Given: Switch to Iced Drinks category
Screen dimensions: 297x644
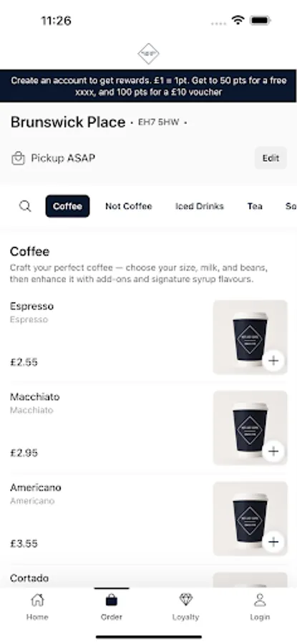Looking at the screenshot, I should pyautogui.click(x=200, y=206).
